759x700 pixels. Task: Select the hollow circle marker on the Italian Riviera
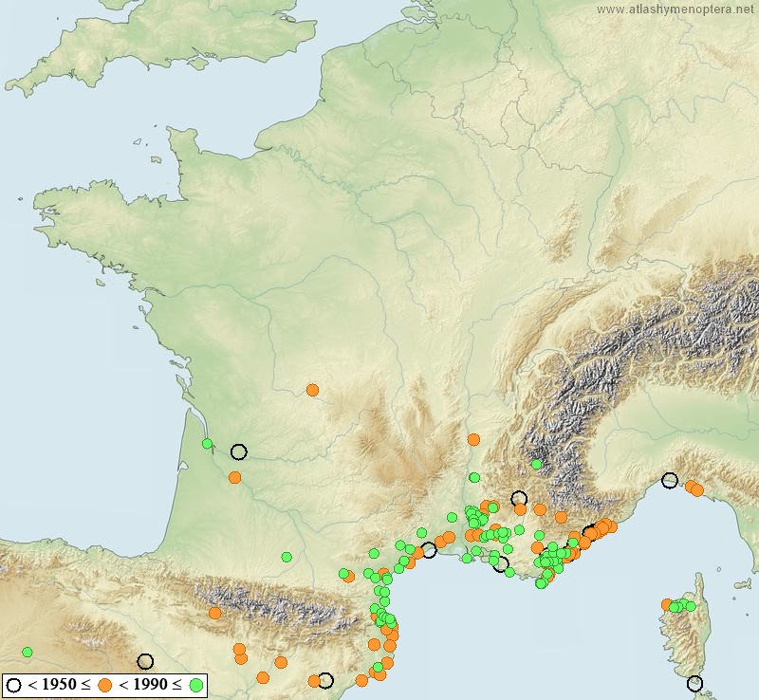[x=670, y=481]
